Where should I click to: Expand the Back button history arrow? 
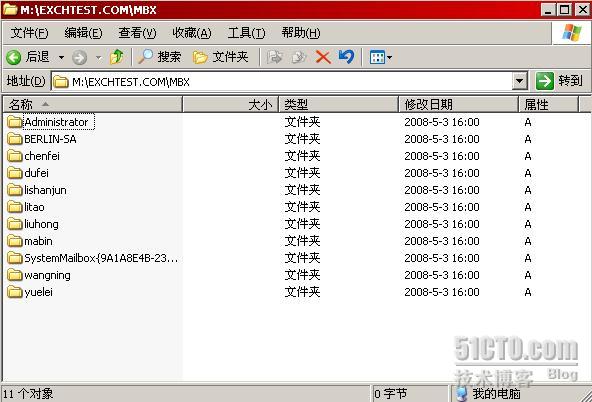click(61, 57)
